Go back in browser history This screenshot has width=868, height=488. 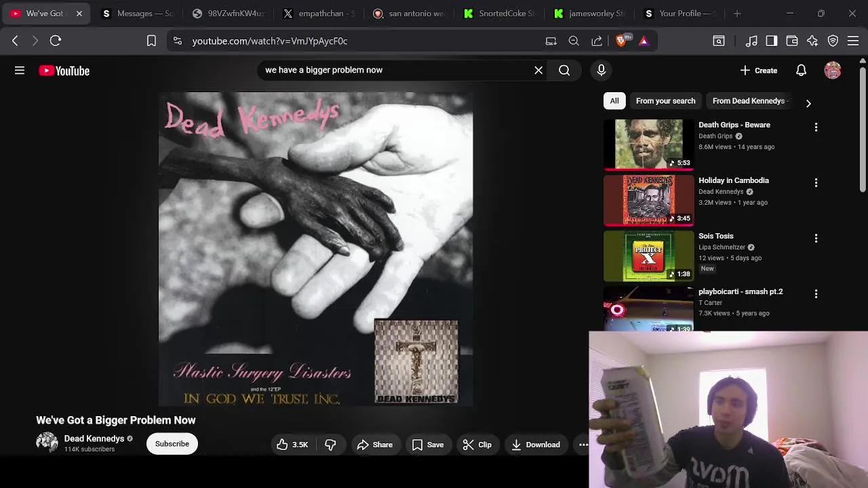[x=15, y=41]
